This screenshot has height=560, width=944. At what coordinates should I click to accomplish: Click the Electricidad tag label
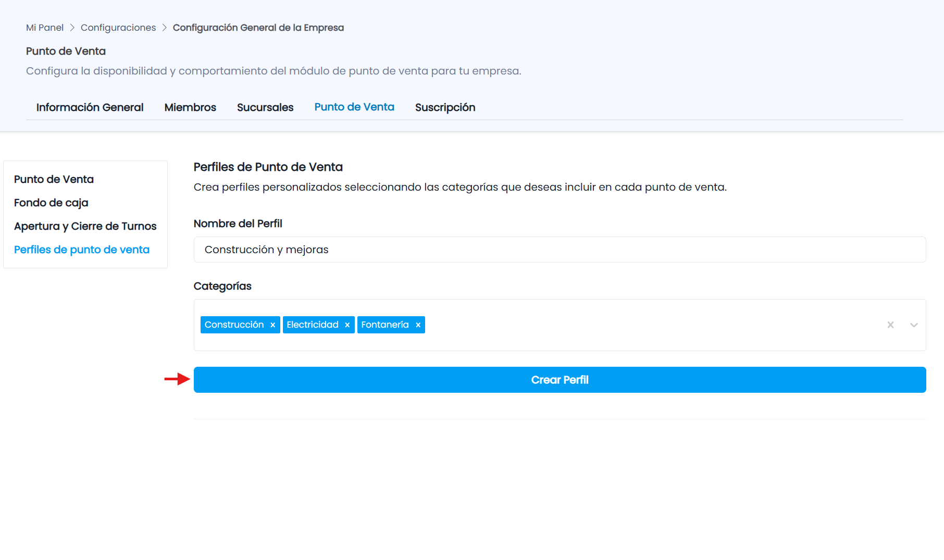pos(313,325)
